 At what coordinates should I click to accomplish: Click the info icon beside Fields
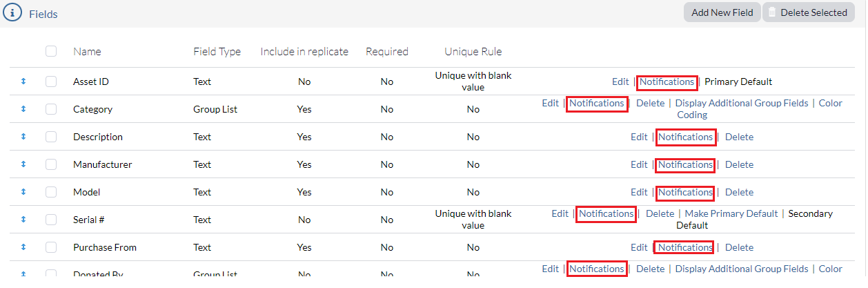point(12,13)
